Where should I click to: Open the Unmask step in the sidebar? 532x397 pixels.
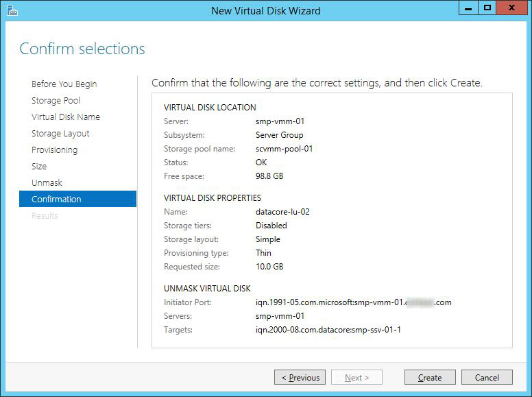coord(47,182)
